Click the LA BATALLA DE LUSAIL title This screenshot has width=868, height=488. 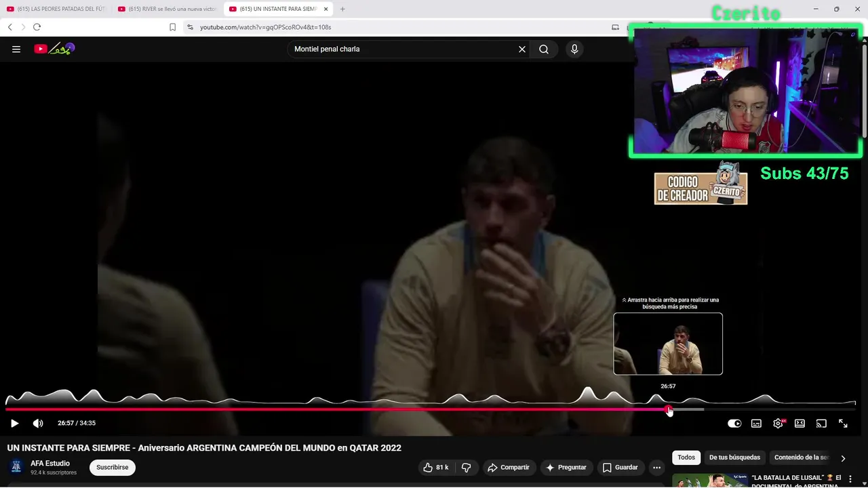point(796,481)
